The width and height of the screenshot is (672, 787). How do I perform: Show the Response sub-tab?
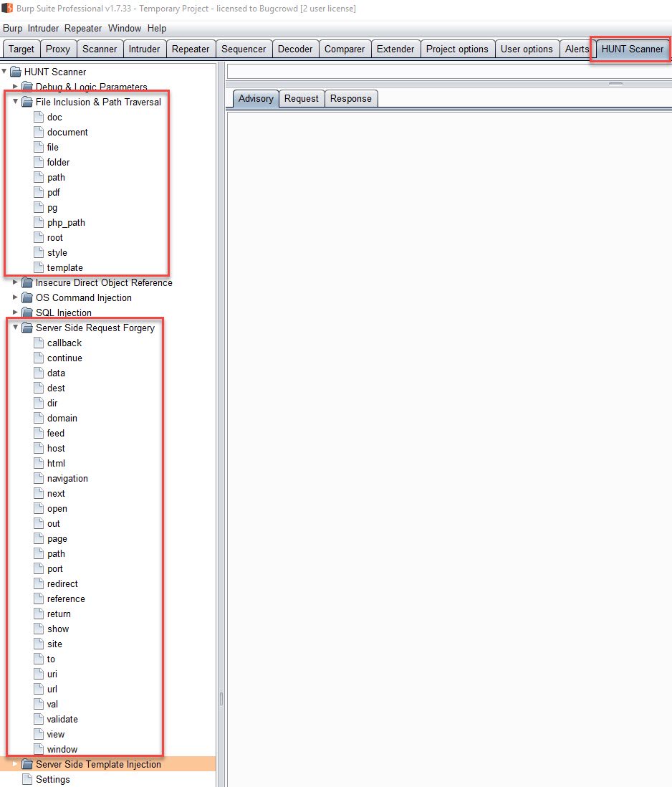point(351,98)
